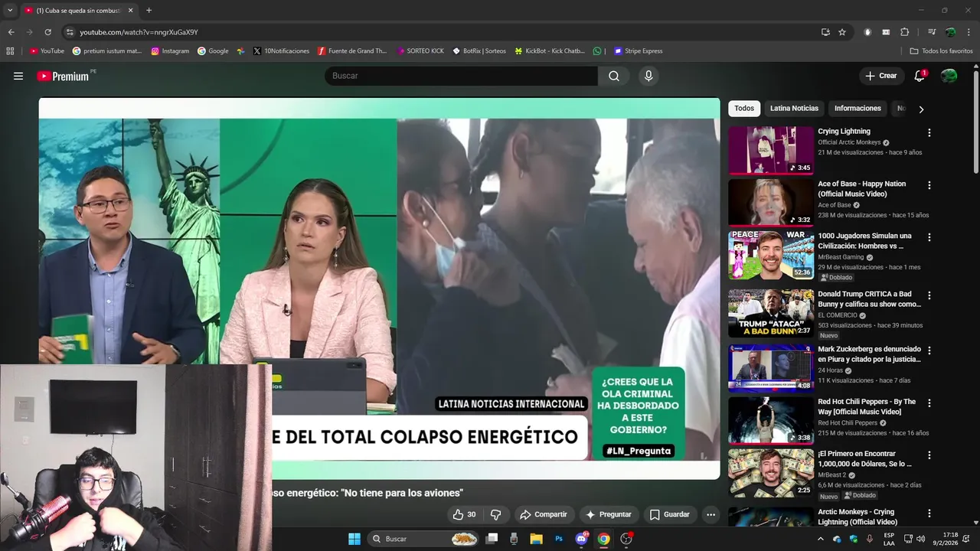Open Windows Start menu

pos(354,539)
